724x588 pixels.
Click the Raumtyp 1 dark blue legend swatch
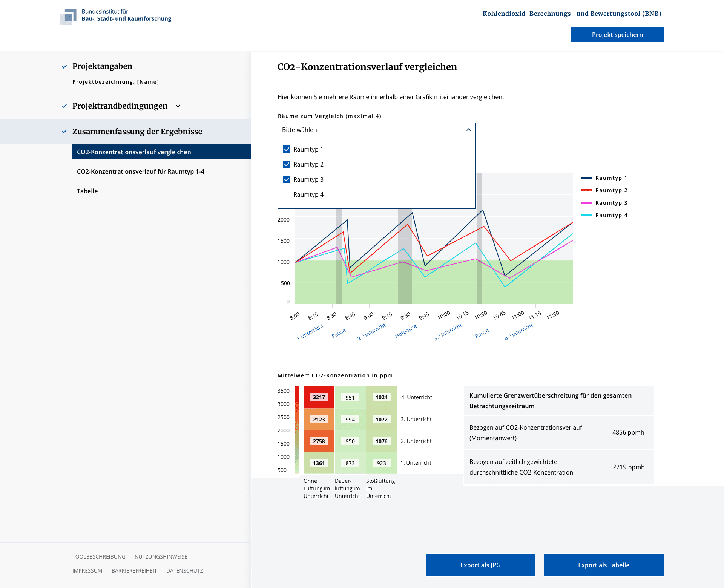(586, 178)
